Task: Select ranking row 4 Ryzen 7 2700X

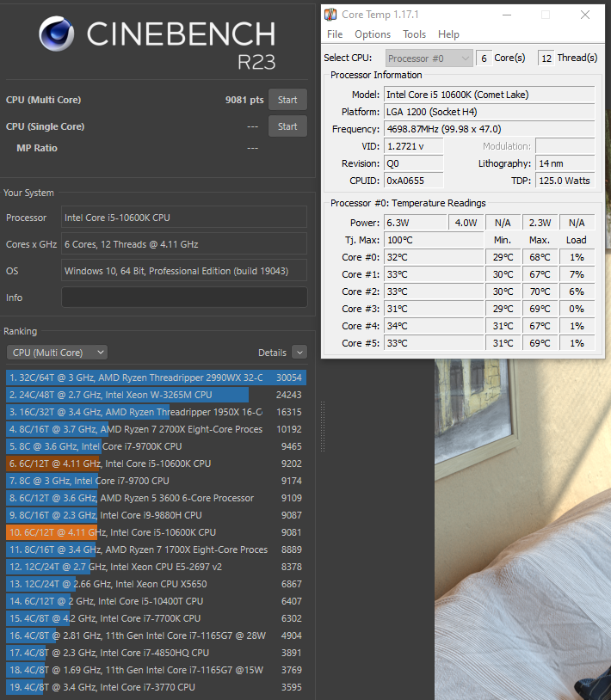Action: click(x=157, y=429)
